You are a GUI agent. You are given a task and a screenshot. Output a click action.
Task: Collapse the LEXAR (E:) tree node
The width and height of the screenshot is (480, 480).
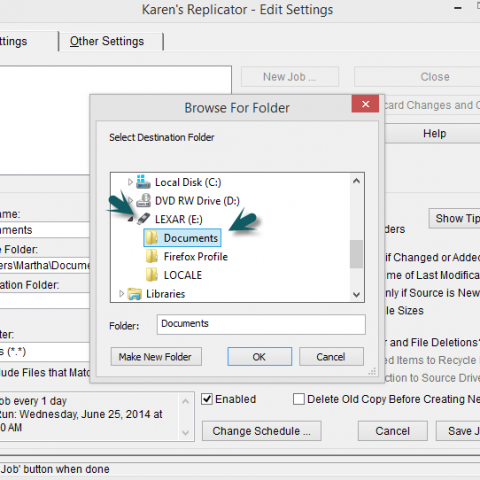pyautogui.click(x=131, y=219)
